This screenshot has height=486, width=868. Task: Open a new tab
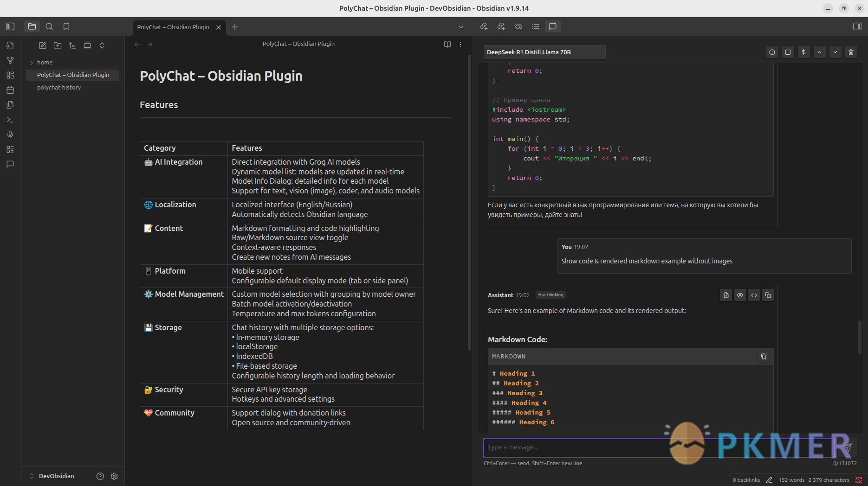(235, 27)
